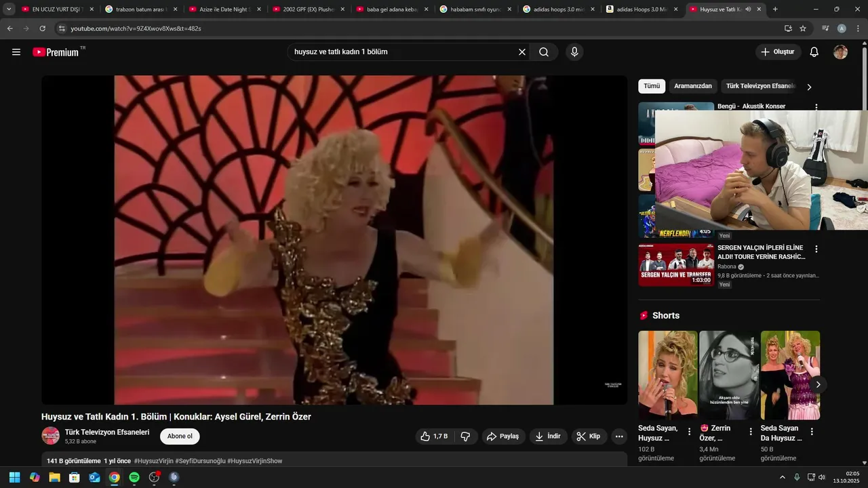The height and width of the screenshot is (488, 868).
Task: Open the Chrome three-dot menu
Action: click(858, 28)
